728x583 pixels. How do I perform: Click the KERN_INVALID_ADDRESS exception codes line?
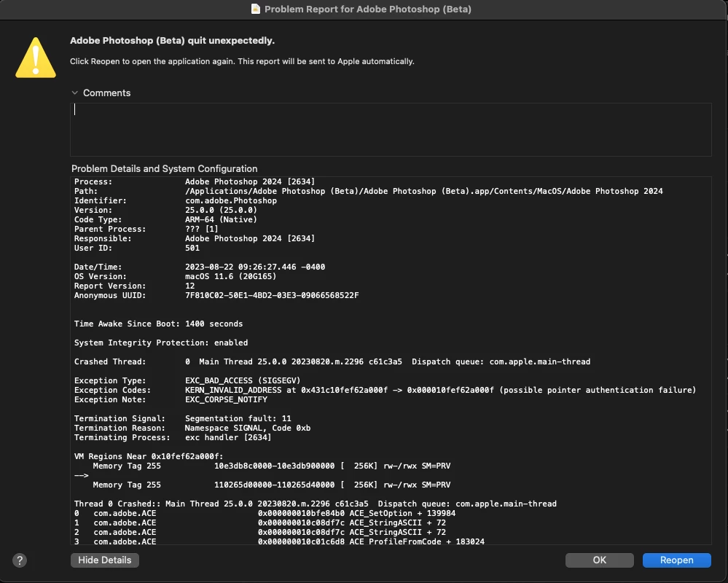point(385,390)
